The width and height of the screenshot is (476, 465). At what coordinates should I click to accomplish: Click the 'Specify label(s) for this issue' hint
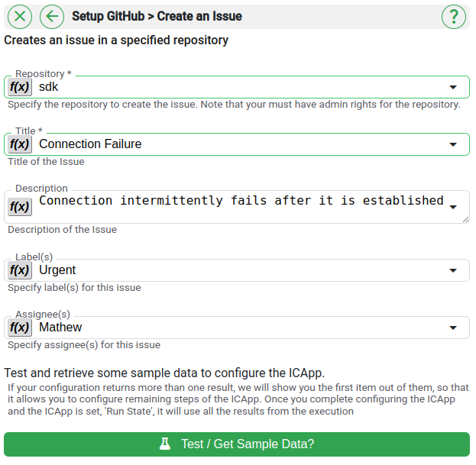click(x=74, y=288)
